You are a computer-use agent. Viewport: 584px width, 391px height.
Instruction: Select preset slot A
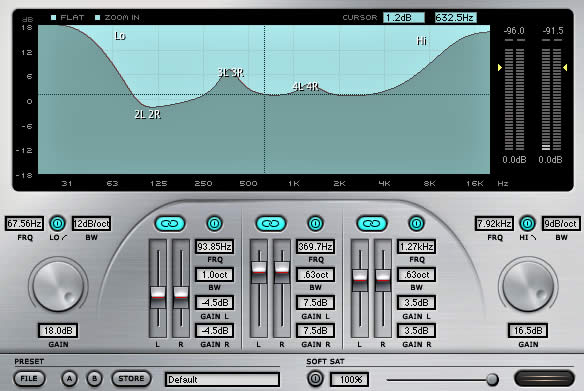69,379
